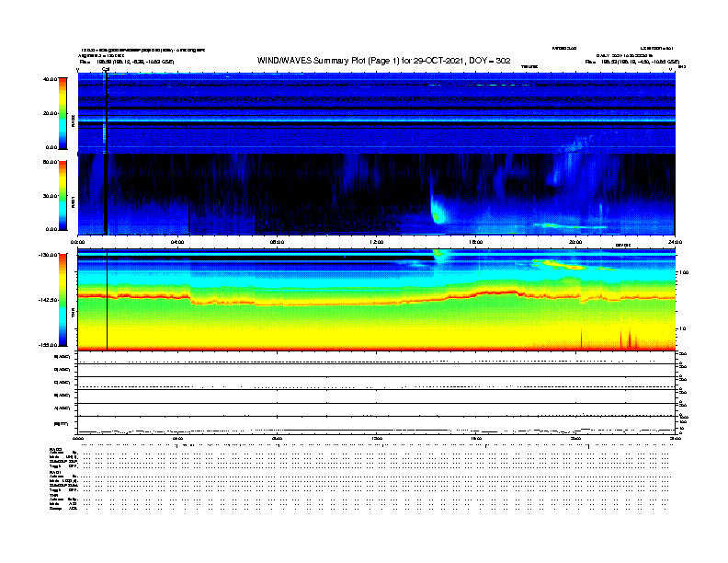Click the RAD1 color scale bar
This screenshot has height=563, width=728.
[x=63, y=196]
